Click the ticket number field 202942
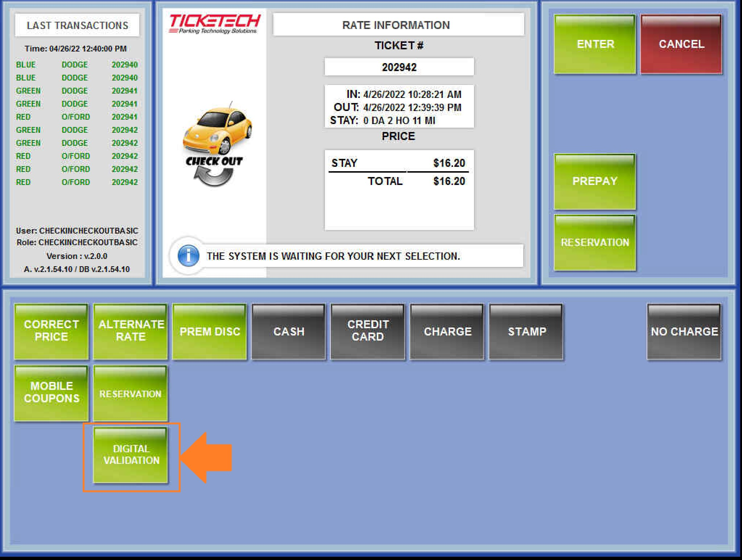 coord(399,67)
